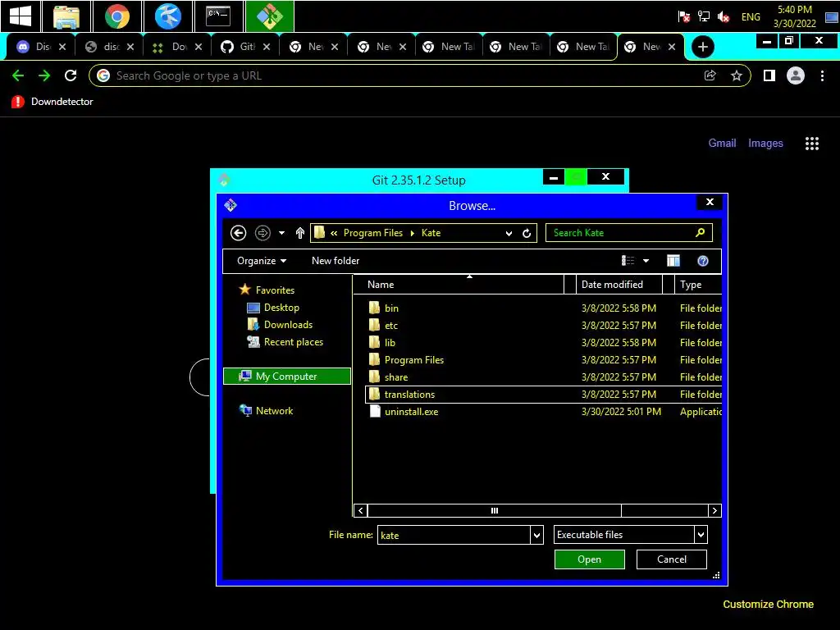Click Chrome forward navigation arrow
This screenshot has height=630, width=840.
(44, 75)
